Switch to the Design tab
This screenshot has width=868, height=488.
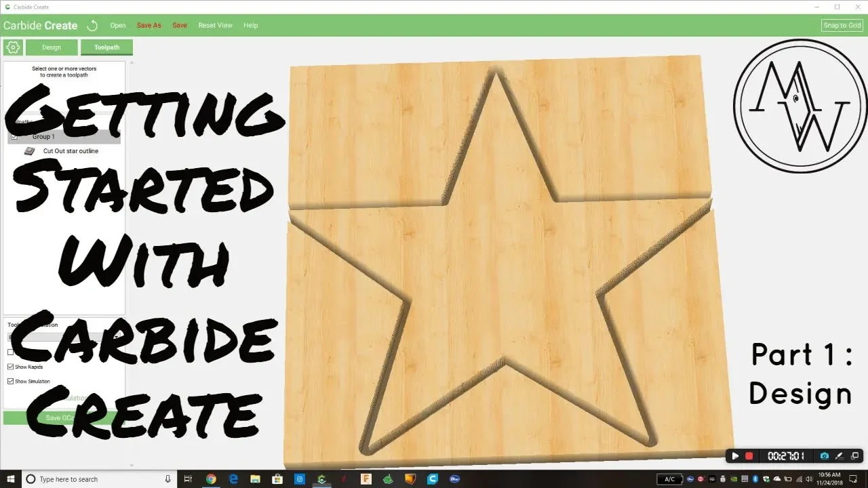click(x=52, y=47)
